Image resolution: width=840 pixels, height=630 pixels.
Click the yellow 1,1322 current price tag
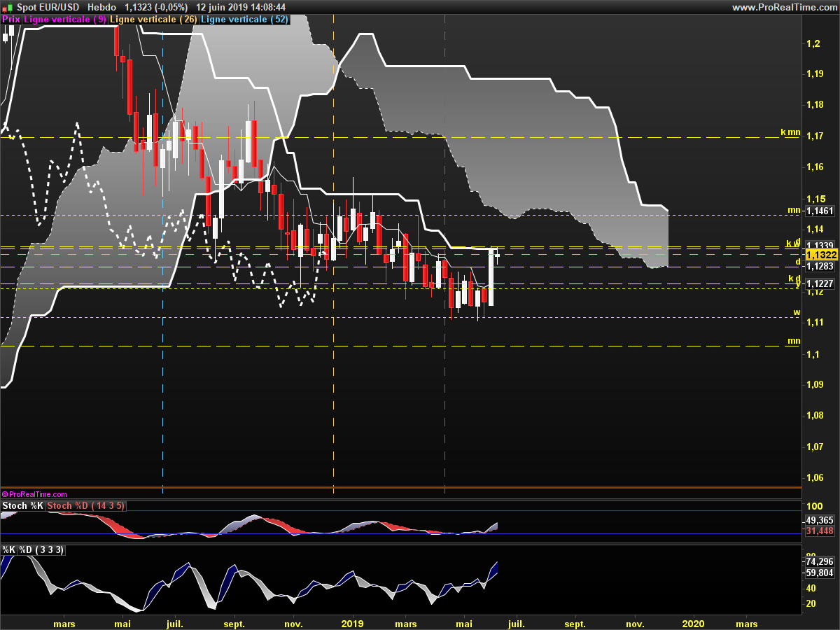(821, 255)
